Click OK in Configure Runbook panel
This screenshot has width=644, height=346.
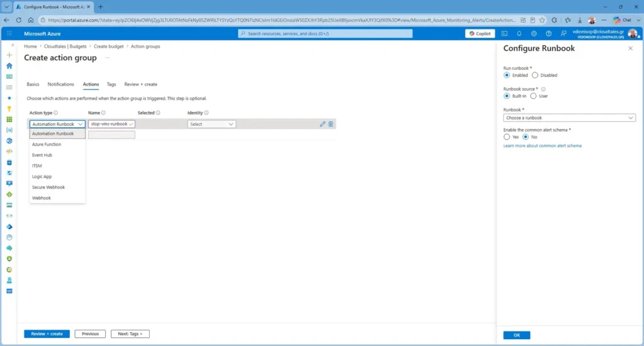coord(517,335)
